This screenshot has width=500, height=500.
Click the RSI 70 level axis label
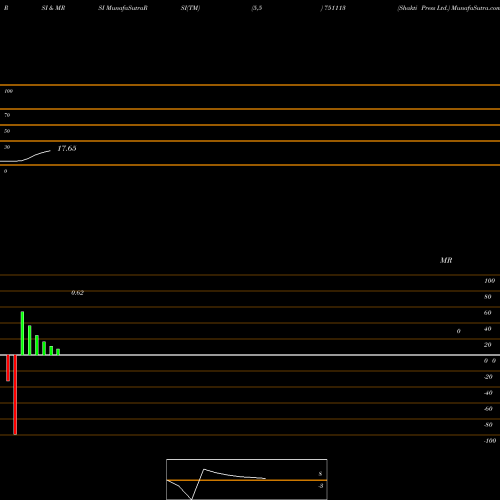[x=7, y=115]
